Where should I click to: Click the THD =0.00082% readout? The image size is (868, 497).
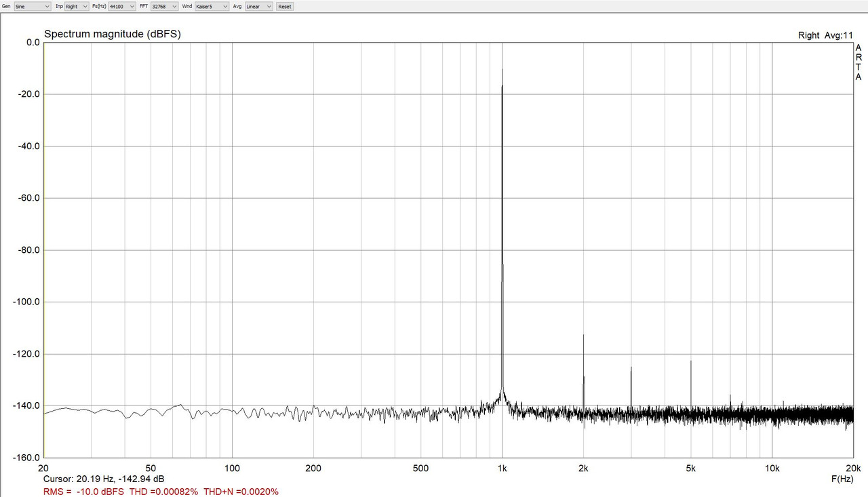click(165, 492)
